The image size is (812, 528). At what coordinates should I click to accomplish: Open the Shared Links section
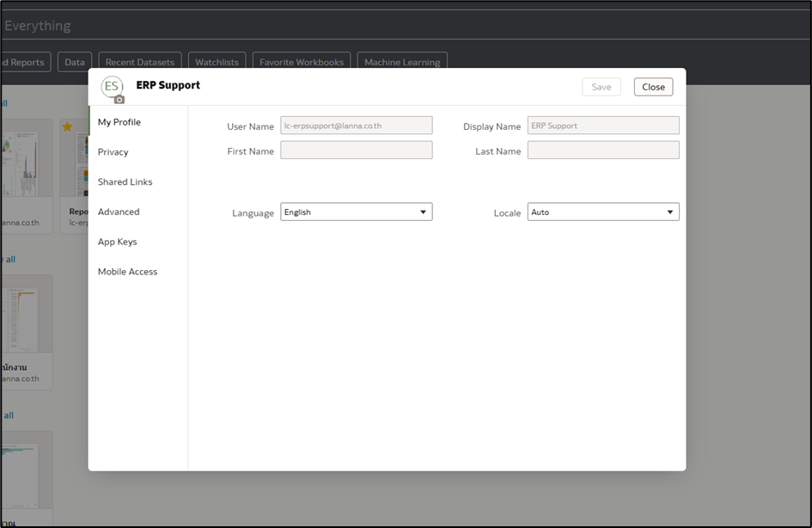pos(125,182)
